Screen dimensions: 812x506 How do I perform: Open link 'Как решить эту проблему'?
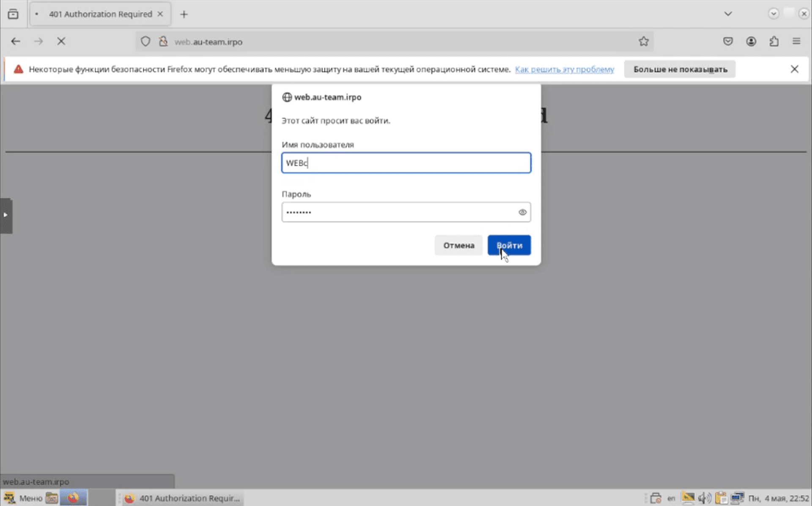tap(565, 69)
